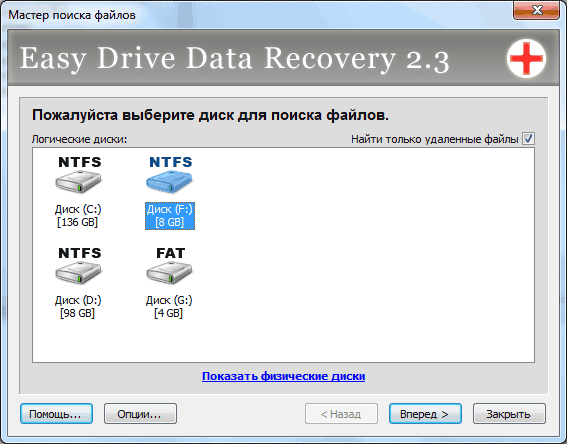Open 'Опции...' settings button

140,414
